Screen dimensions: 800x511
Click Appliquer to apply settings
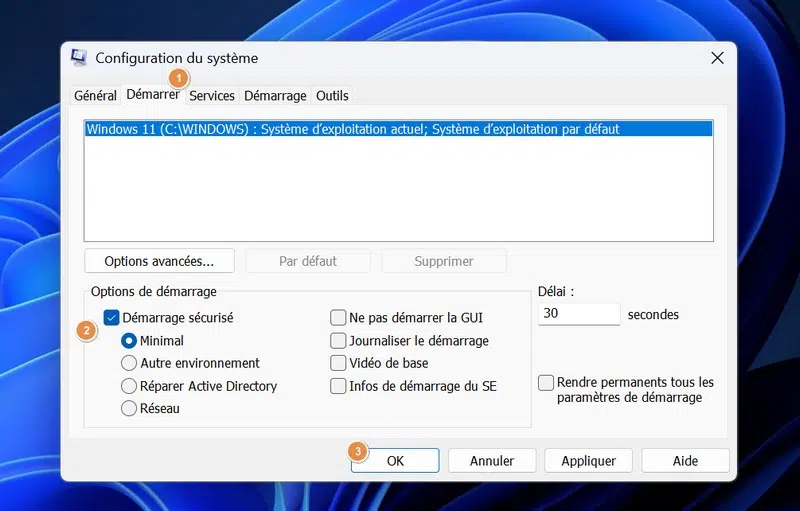(x=588, y=461)
